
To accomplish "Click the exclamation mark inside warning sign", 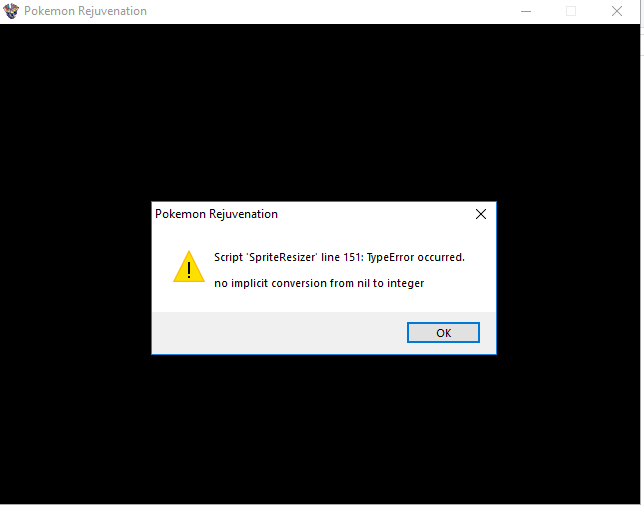I will coord(189,270).
